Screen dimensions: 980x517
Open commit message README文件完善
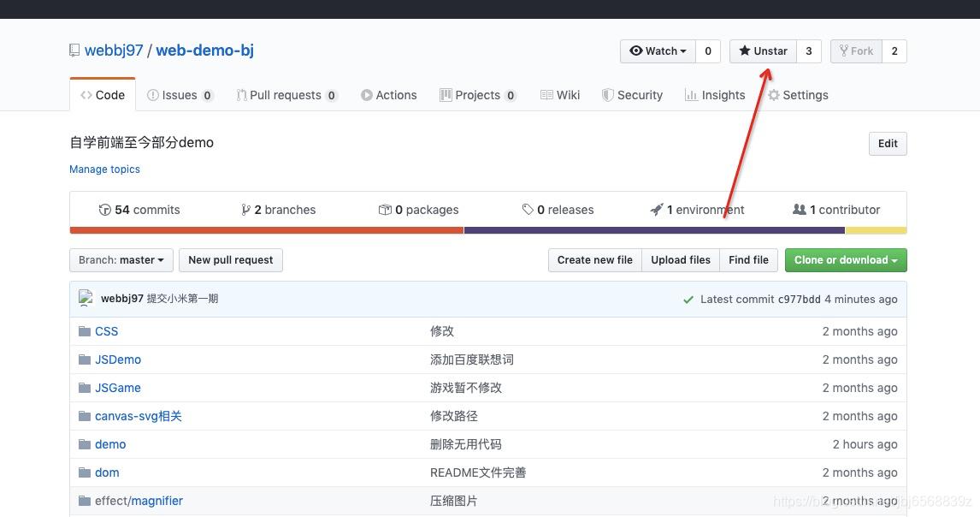(x=478, y=472)
